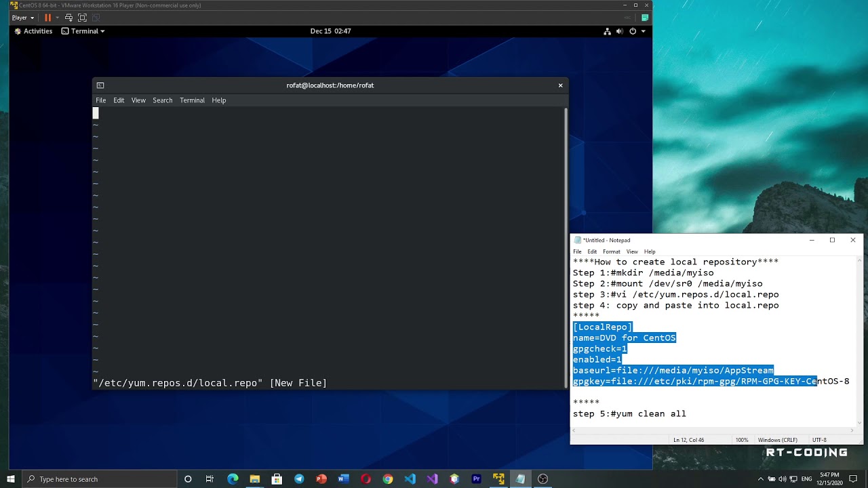Viewport: 868px width, 488px height.
Task: Open Visual Studio Code from taskbar
Action: click(x=410, y=479)
